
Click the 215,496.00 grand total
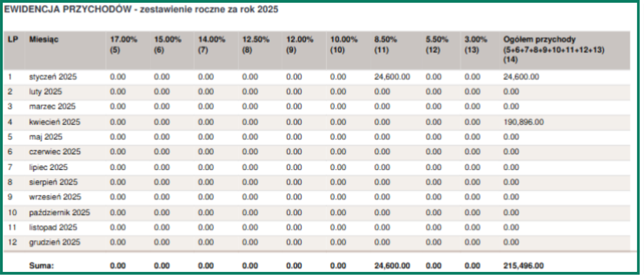coord(523,266)
